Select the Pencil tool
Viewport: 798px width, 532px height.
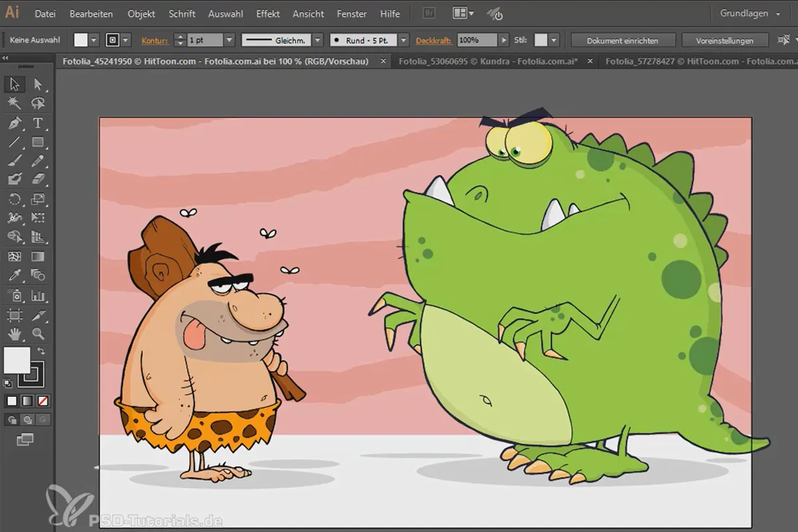(x=38, y=160)
